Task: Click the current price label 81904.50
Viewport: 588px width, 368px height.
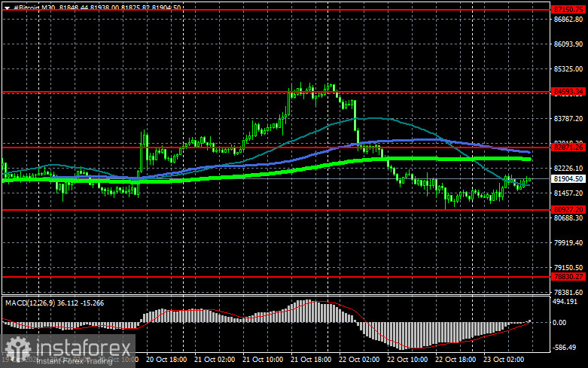Action: (x=568, y=179)
